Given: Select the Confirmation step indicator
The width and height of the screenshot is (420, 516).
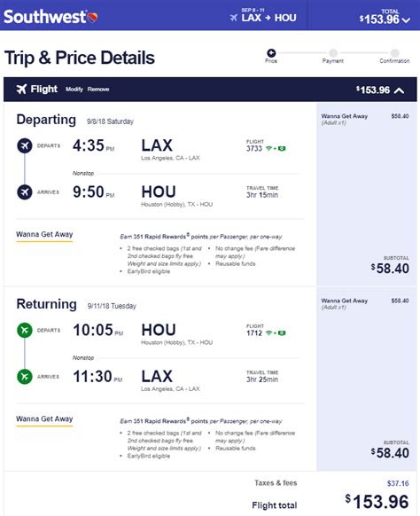Looking at the screenshot, I should [x=394, y=53].
